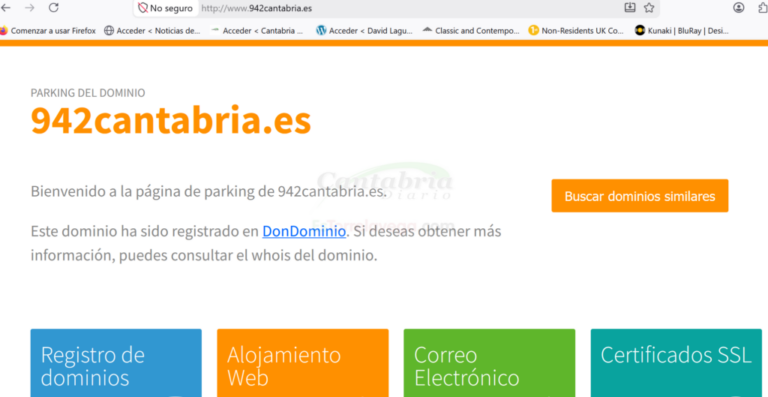Click the Buscar dominios similares button
The image size is (768, 397).
[640, 196]
